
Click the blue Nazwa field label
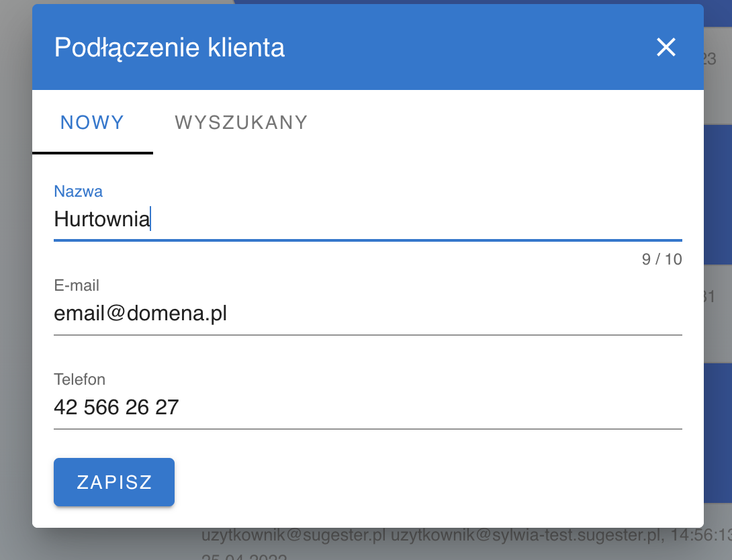79,191
